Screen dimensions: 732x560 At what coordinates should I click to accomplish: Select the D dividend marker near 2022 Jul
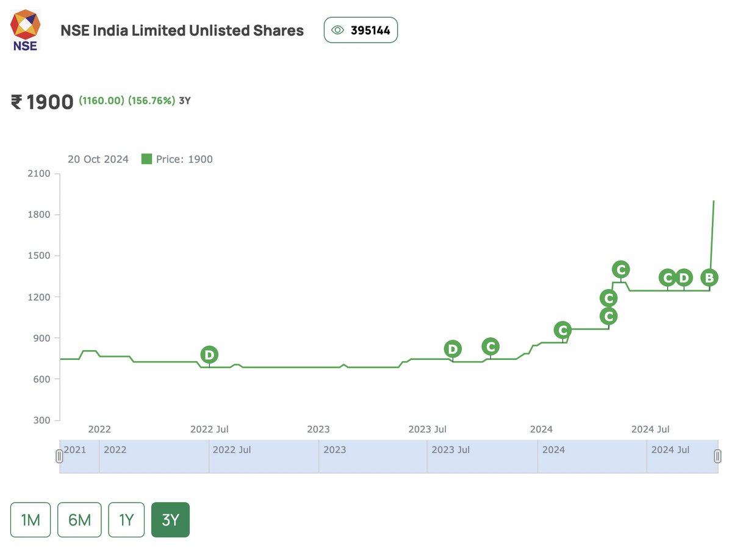[x=209, y=354]
